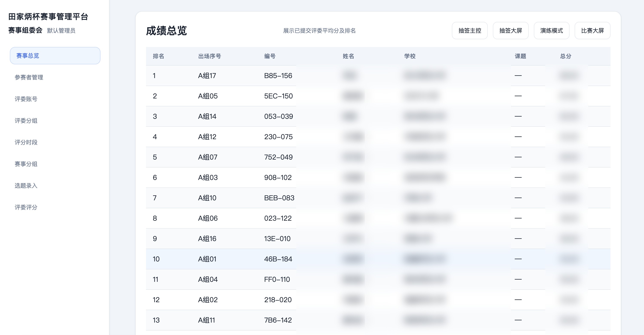Select code BEB-083 cell

pyautogui.click(x=279, y=198)
